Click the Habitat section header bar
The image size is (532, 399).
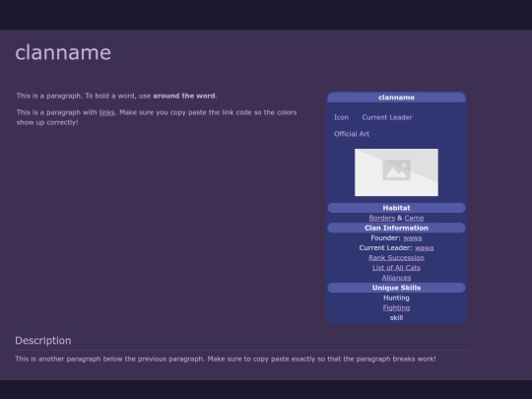click(396, 208)
